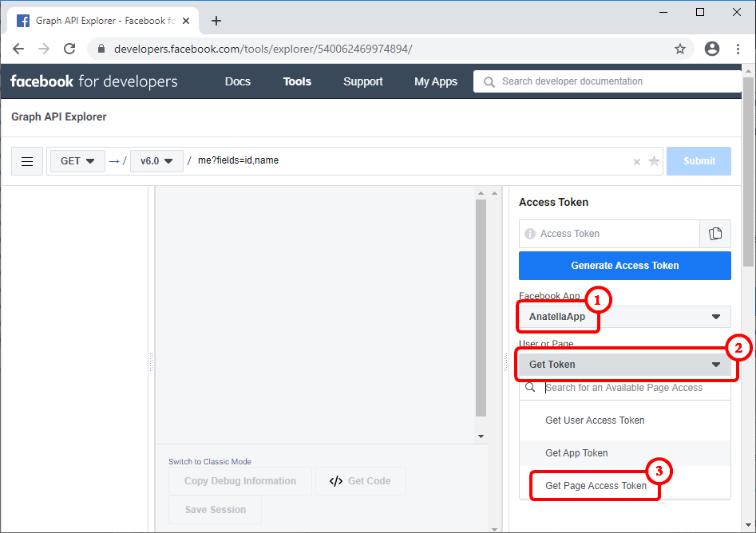
Task: Click the Graph API Explorer heading
Action: click(x=59, y=116)
